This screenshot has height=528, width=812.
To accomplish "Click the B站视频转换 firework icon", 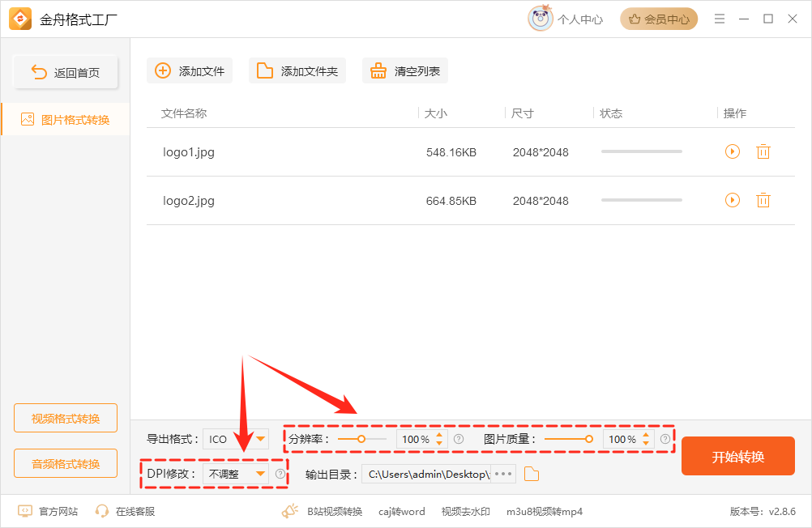I will click(289, 510).
